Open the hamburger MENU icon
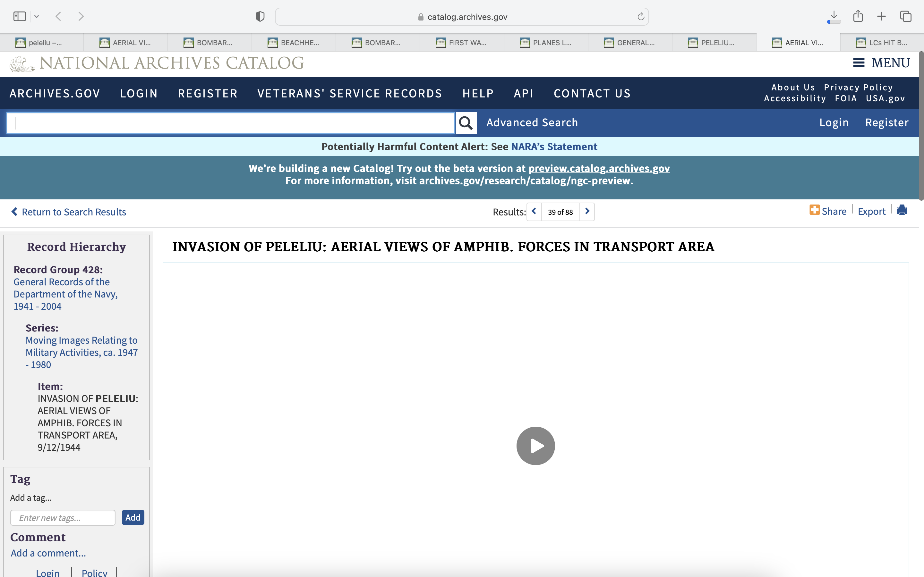 click(x=859, y=63)
